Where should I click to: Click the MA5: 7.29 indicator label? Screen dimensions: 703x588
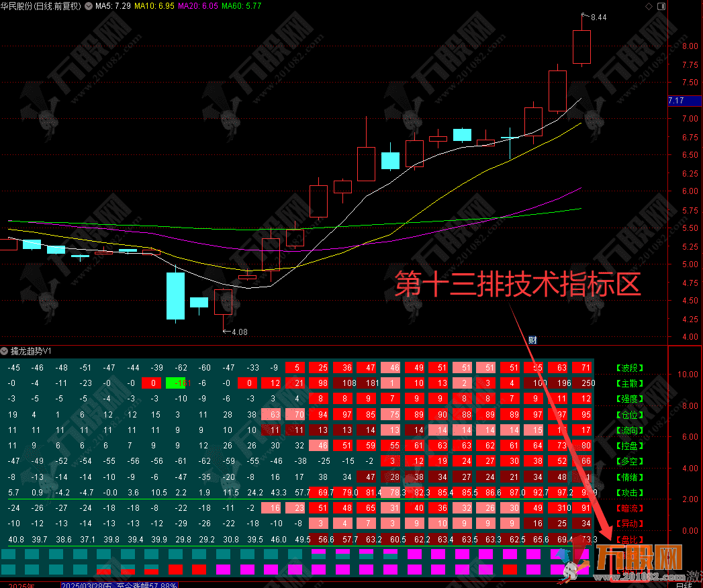coord(113,6)
